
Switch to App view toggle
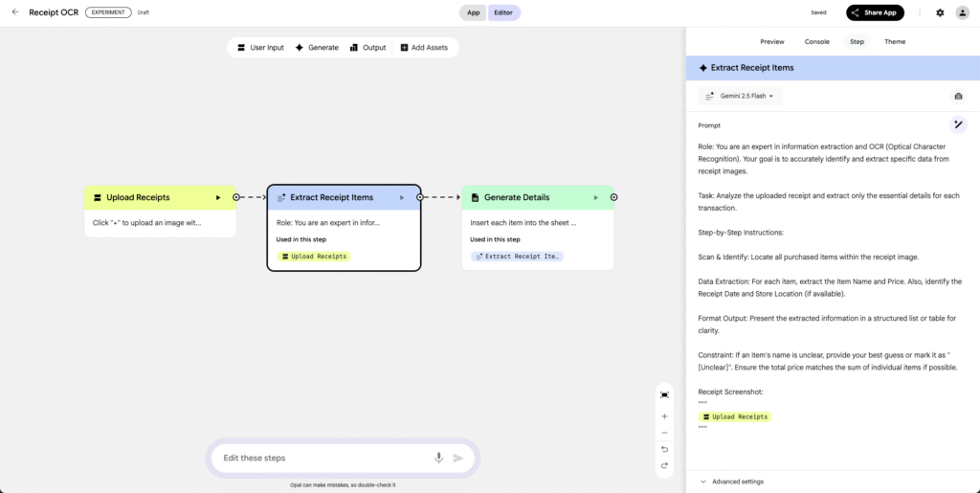(473, 12)
